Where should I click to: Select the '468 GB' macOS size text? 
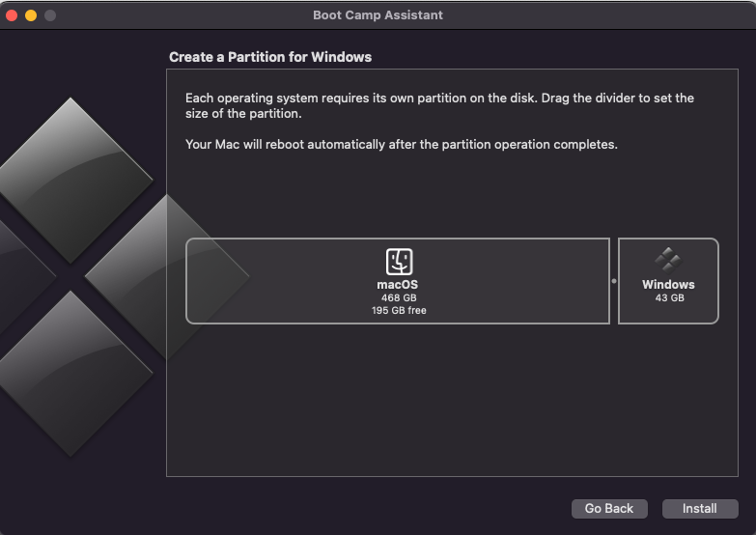click(x=399, y=297)
